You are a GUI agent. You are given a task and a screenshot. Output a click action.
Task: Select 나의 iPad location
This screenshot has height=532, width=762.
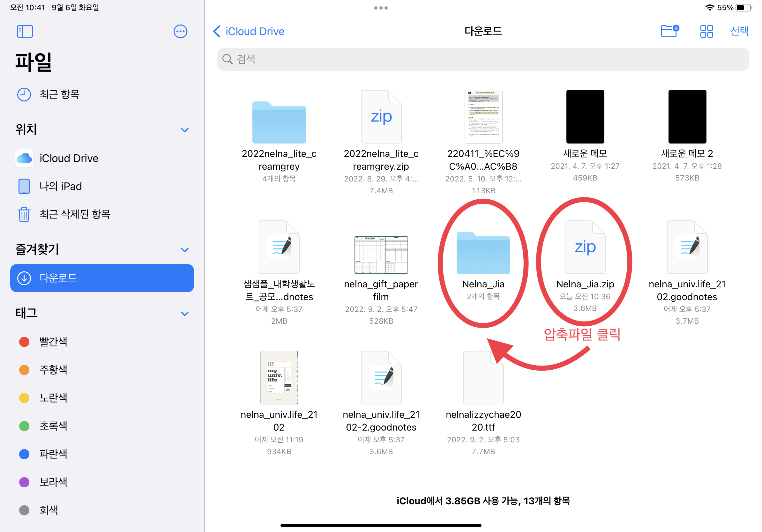60,186
